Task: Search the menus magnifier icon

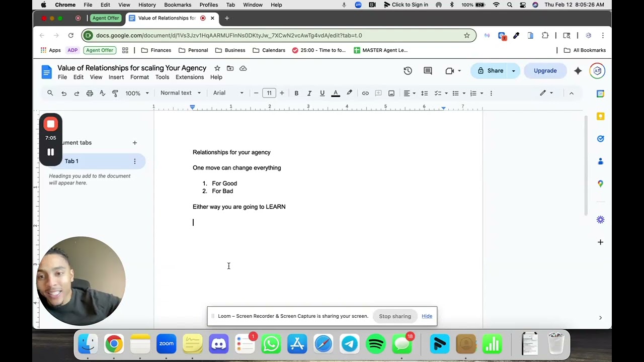Action: pyautogui.click(x=50, y=93)
